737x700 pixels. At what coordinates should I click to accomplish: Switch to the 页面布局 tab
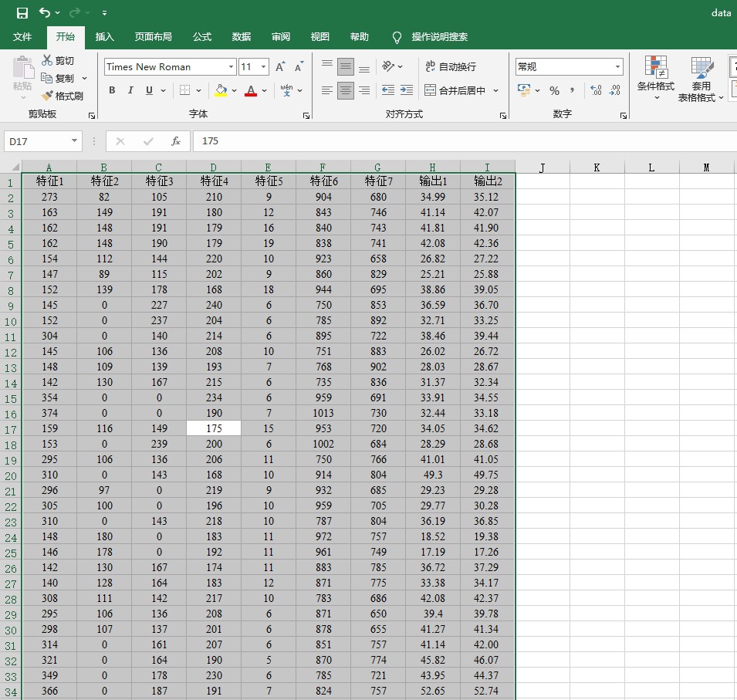[154, 37]
